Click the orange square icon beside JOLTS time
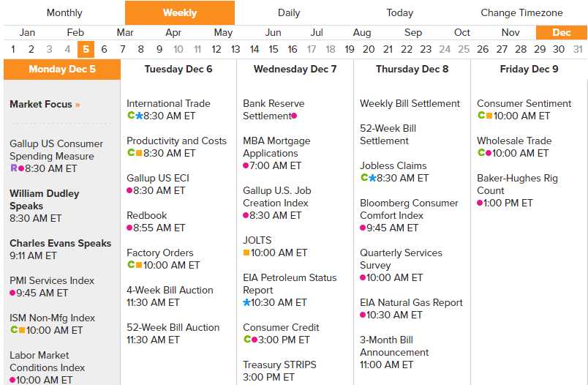Screen dimensions: 588x385 [x=246, y=253]
